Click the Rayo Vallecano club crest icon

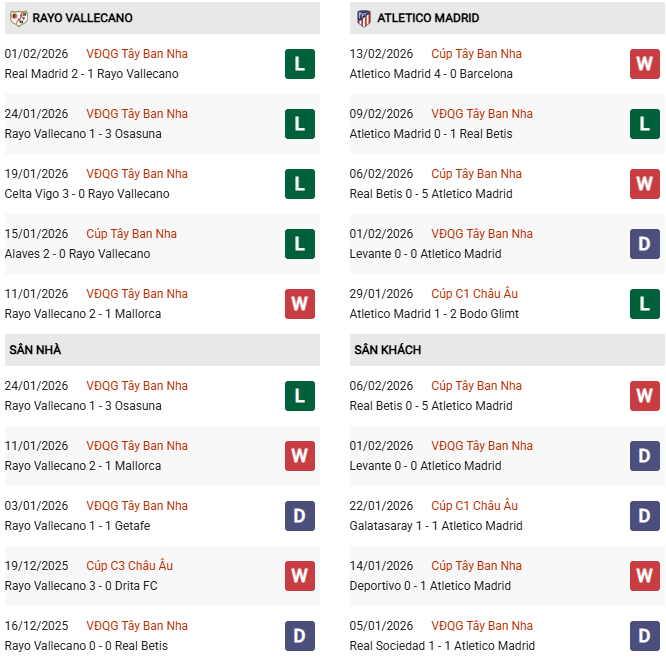point(17,18)
